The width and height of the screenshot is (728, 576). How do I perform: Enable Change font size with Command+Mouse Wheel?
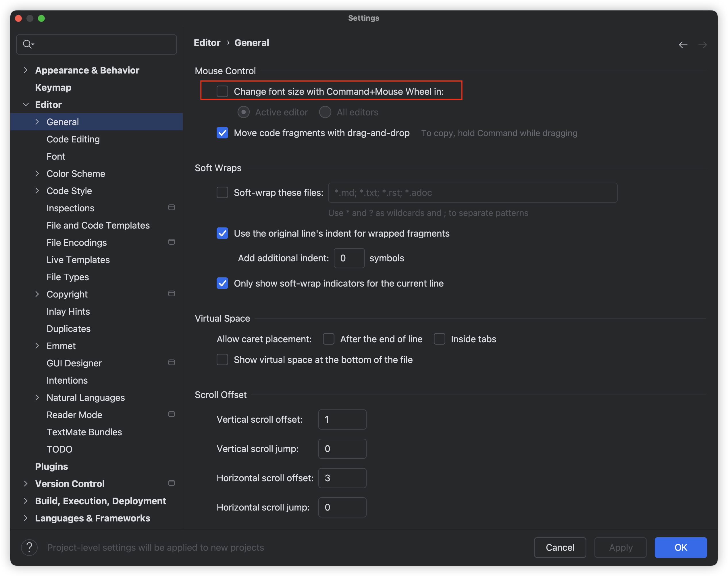222,91
